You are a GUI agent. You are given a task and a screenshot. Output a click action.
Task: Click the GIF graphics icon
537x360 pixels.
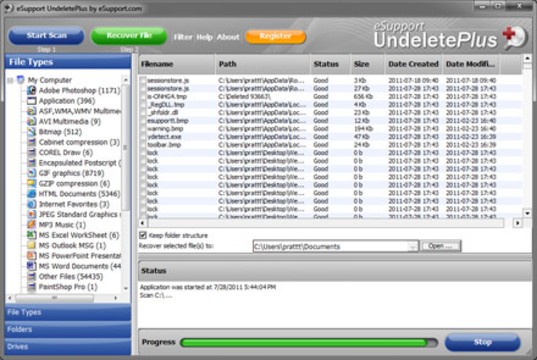click(x=32, y=173)
